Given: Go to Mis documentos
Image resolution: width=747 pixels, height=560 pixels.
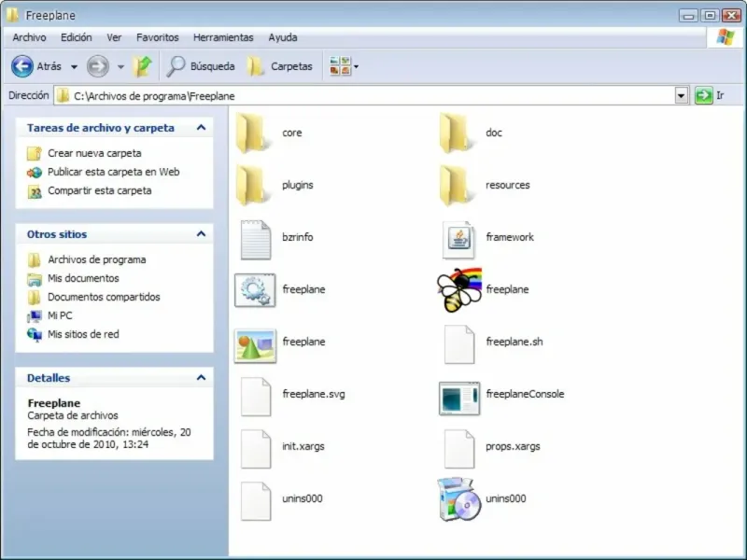Looking at the screenshot, I should (x=83, y=278).
